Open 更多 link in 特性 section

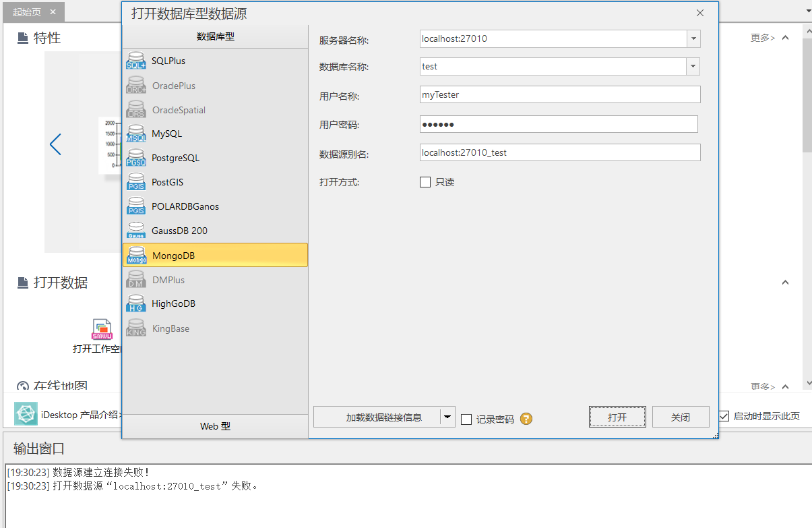(763, 38)
